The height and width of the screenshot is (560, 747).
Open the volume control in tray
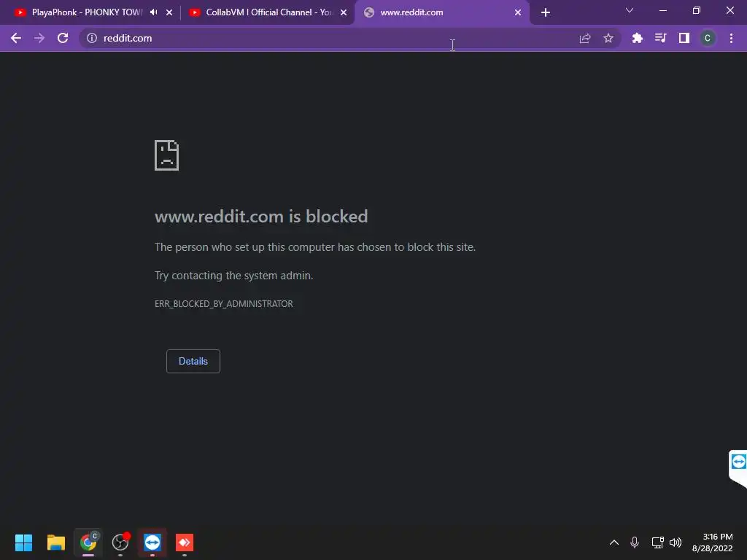click(x=676, y=542)
